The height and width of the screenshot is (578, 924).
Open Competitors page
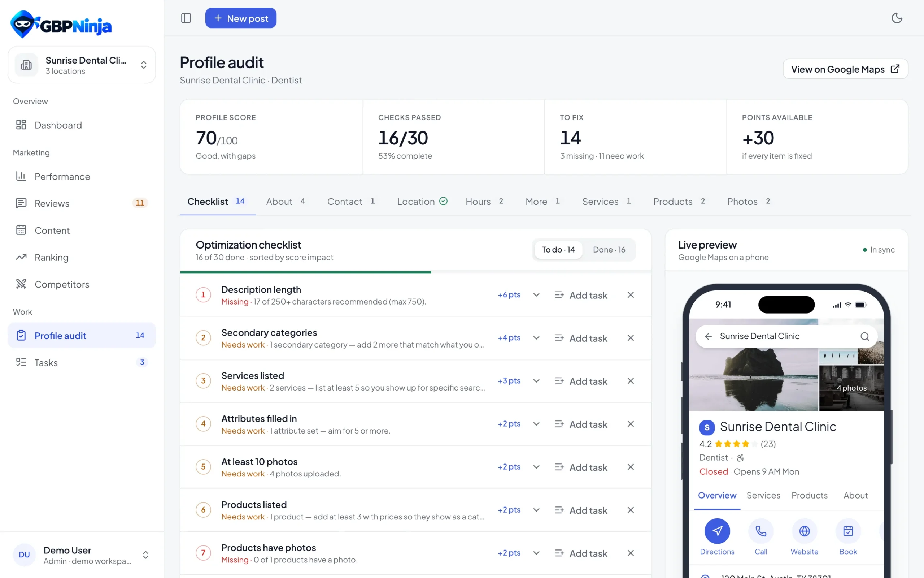82,284
